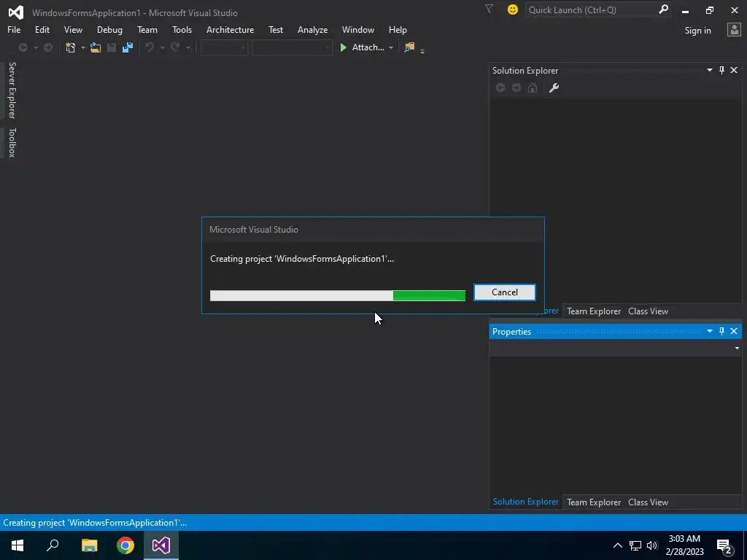
Task: Open the toolbar overflow options arrow
Action: [422, 50]
